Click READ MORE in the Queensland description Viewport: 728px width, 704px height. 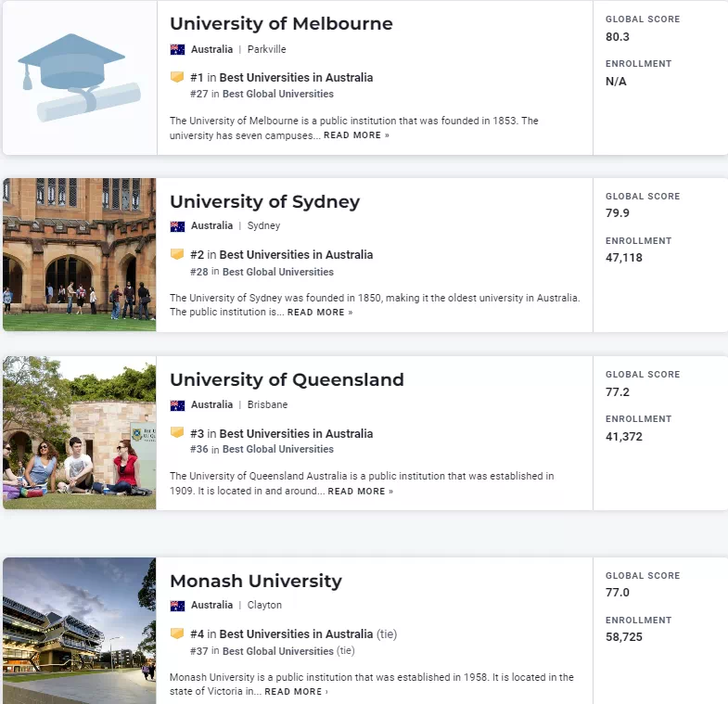360,492
